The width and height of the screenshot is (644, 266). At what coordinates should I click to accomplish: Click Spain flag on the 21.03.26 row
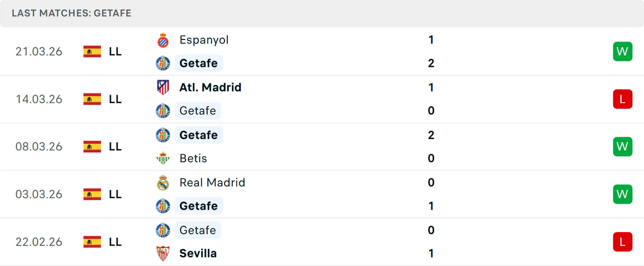tap(92, 52)
